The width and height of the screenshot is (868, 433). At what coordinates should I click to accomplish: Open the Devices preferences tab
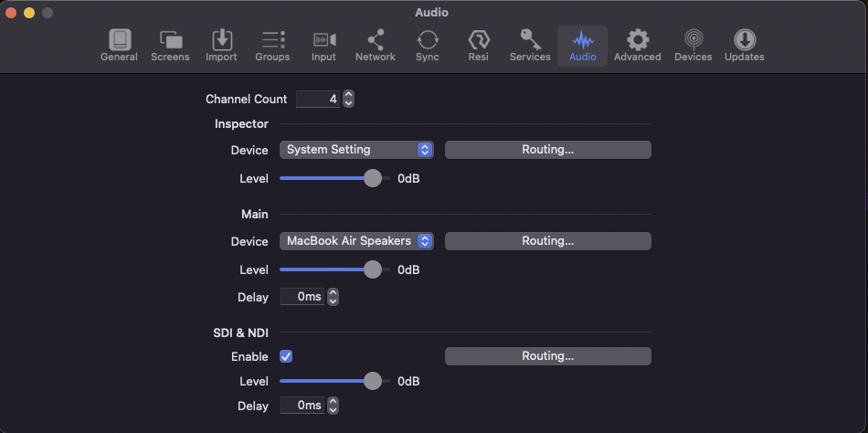(x=693, y=46)
